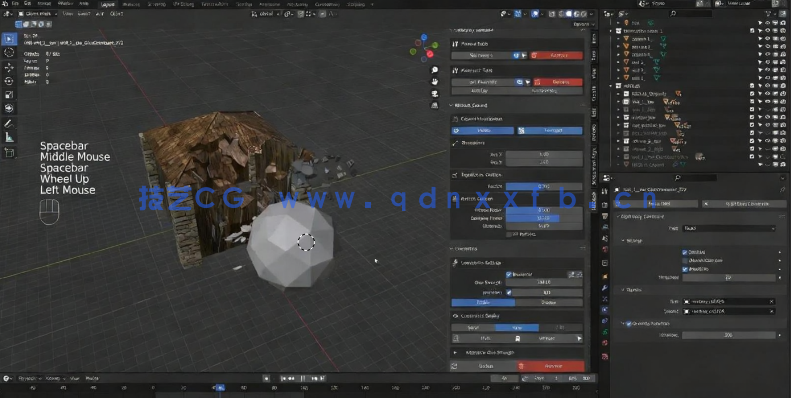The height and width of the screenshot is (398, 791).
Task: Open the viewport Add menu
Action: pyautogui.click(x=100, y=14)
